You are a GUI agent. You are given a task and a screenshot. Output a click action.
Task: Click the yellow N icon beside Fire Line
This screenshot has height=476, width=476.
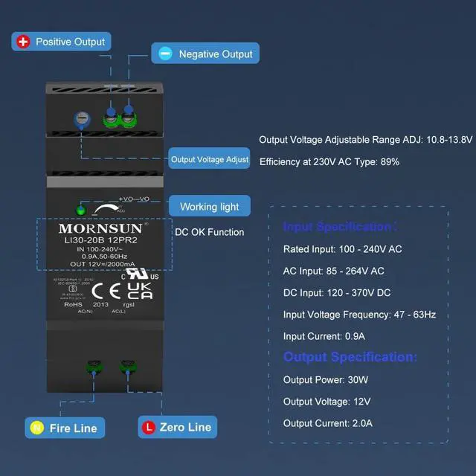tap(37, 428)
